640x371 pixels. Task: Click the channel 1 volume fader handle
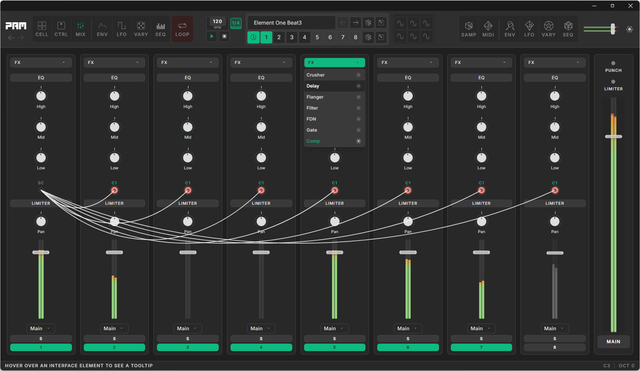(x=41, y=252)
